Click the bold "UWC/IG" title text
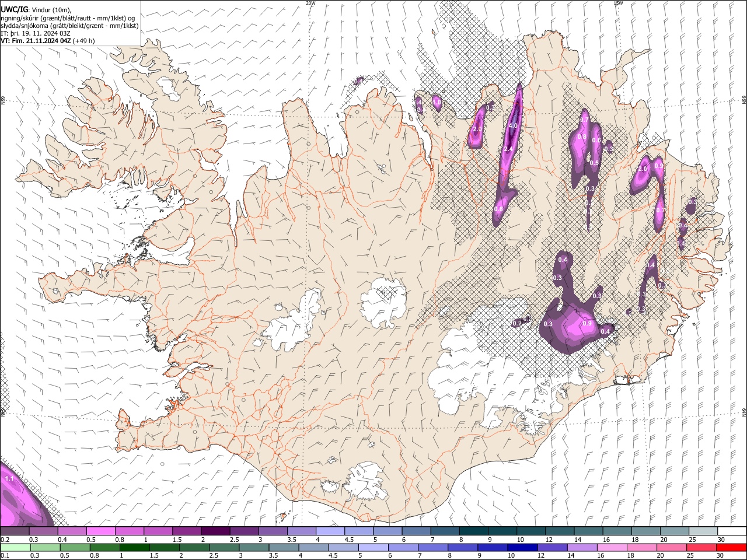The image size is (747, 560). pyautogui.click(x=15, y=9)
